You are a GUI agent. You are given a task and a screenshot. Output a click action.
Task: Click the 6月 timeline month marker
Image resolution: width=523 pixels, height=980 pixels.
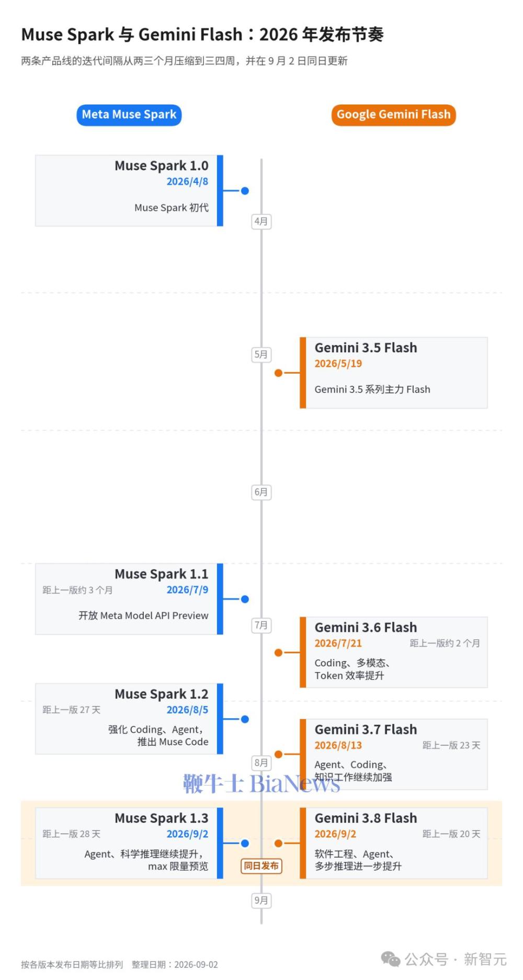(x=261, y=492)
